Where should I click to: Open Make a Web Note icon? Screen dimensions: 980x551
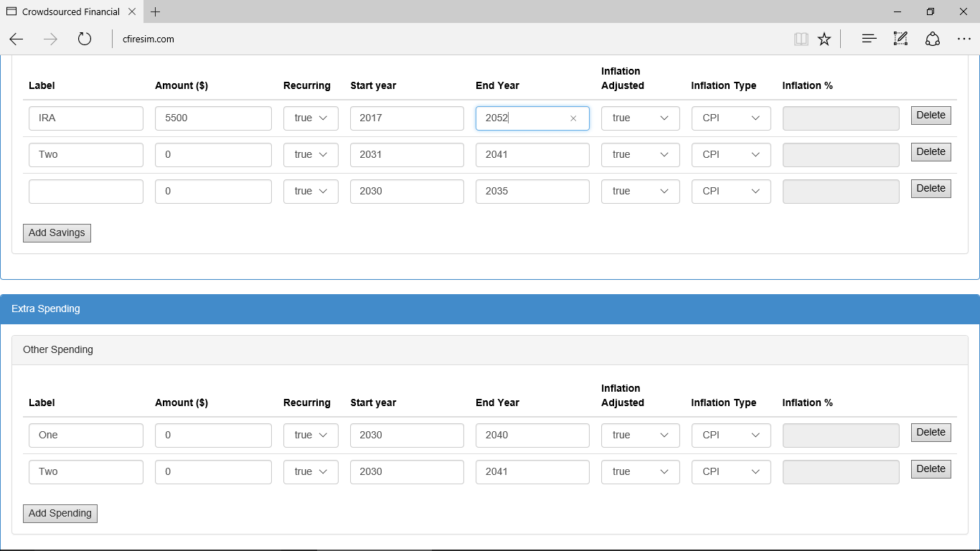pos(900,39)
